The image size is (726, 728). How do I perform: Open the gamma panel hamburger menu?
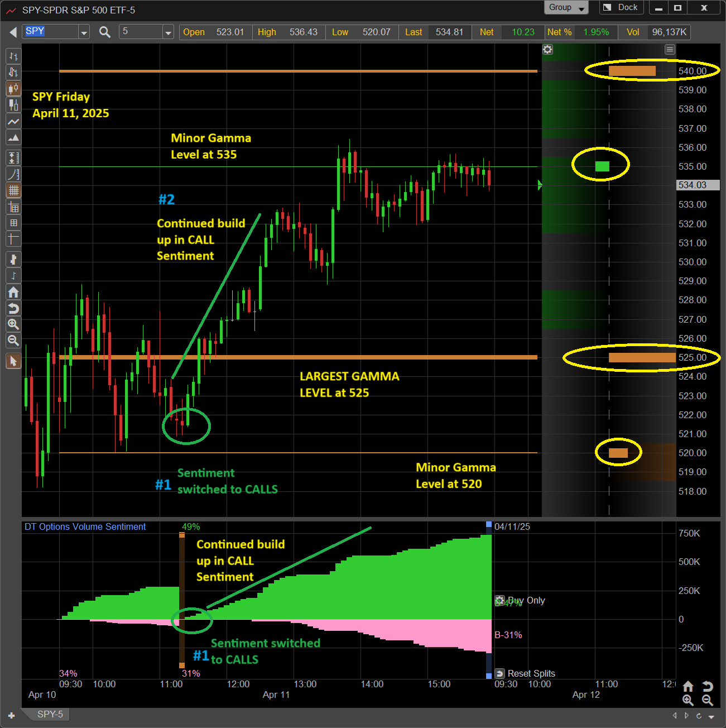point(670,49)
